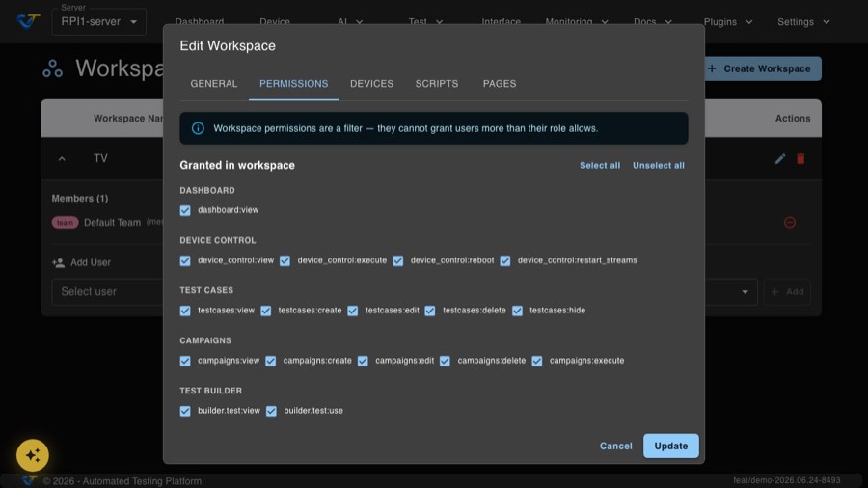Open the RPI1-server server dropdown
868x488 pixels.
(x=99, y=21)
